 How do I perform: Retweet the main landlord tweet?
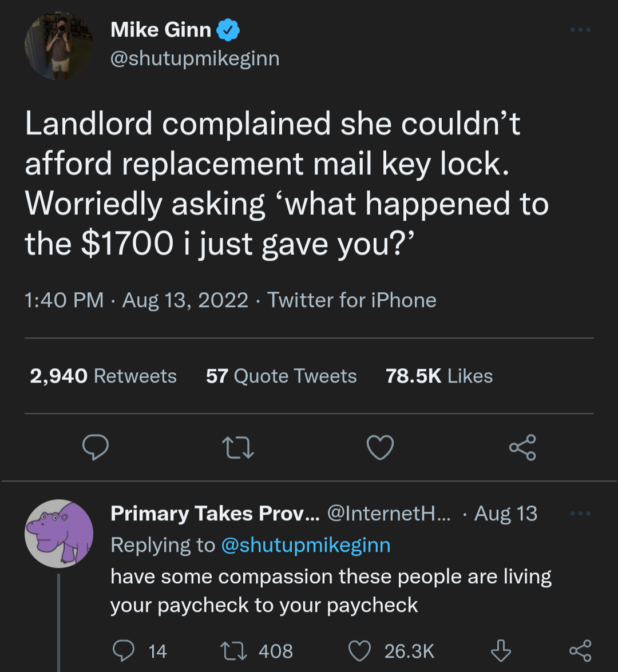(x=238, y=447)
